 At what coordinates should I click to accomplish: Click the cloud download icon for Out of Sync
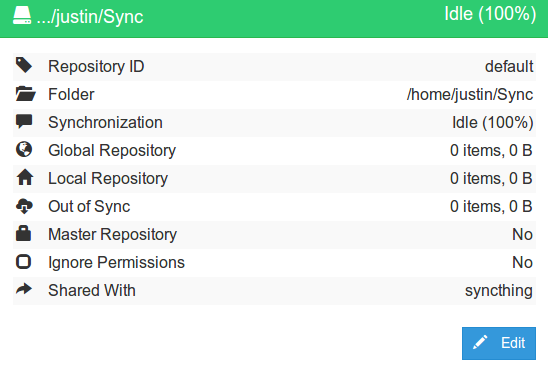24,206
